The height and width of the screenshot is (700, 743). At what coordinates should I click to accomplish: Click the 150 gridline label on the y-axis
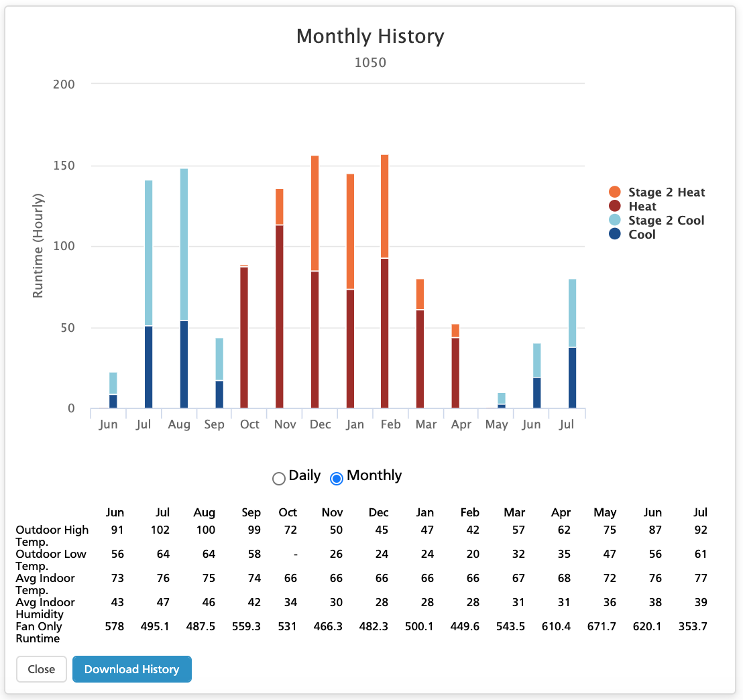(64, 166)
